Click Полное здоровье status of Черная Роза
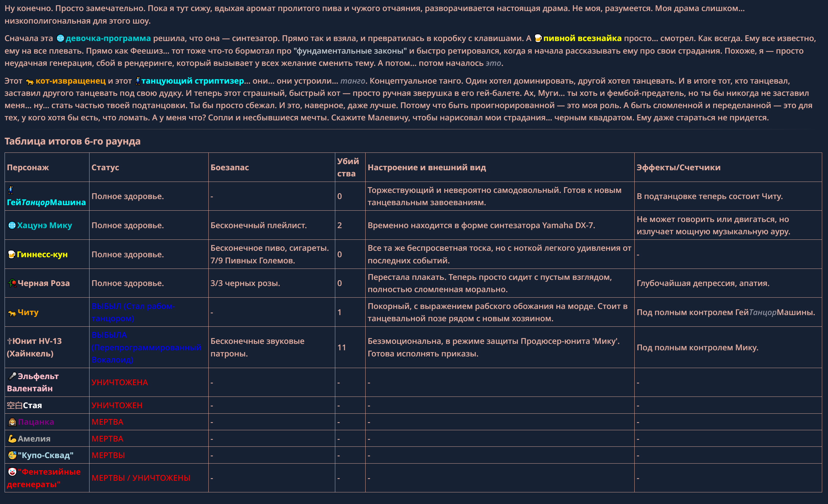The width and height of the screenshot is (828, 504). pos(128,284)
